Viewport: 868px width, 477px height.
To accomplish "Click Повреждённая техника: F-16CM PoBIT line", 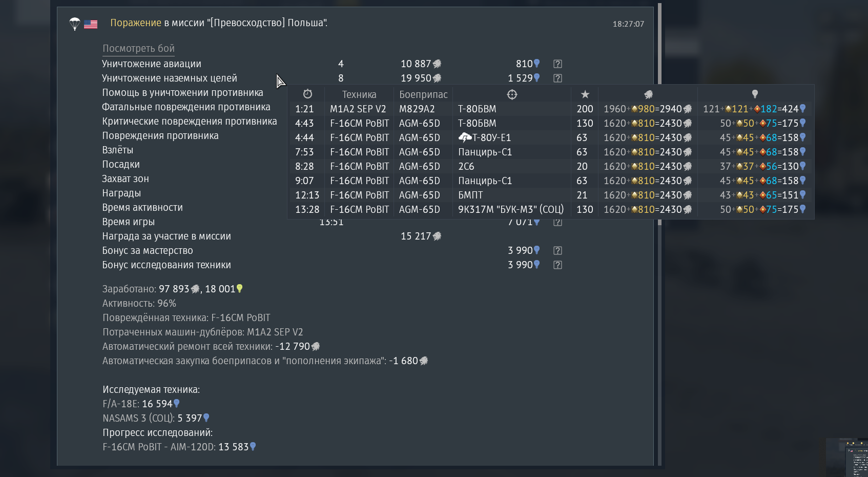I will click(187, 318).
